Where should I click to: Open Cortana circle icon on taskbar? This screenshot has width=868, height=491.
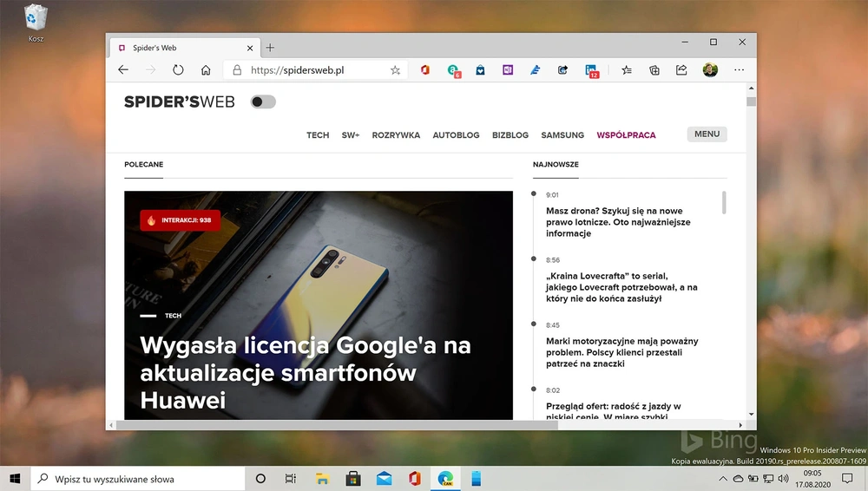[260, 479]
